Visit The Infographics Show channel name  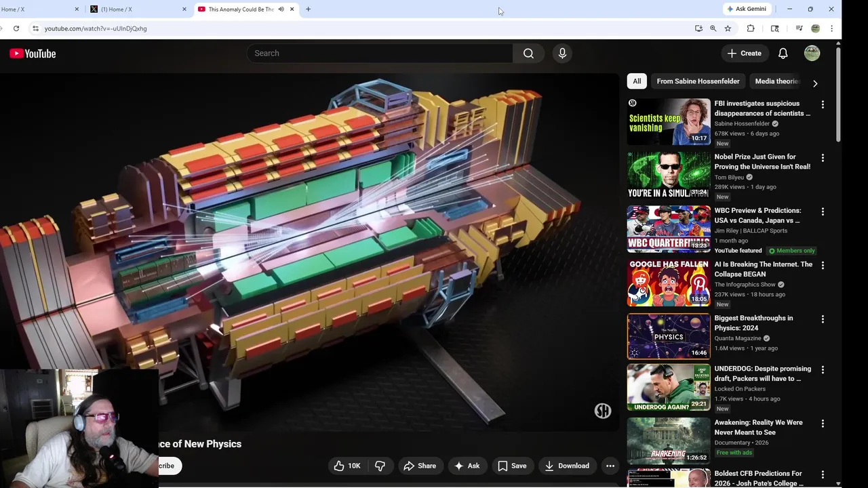click(x=745, y=285)
